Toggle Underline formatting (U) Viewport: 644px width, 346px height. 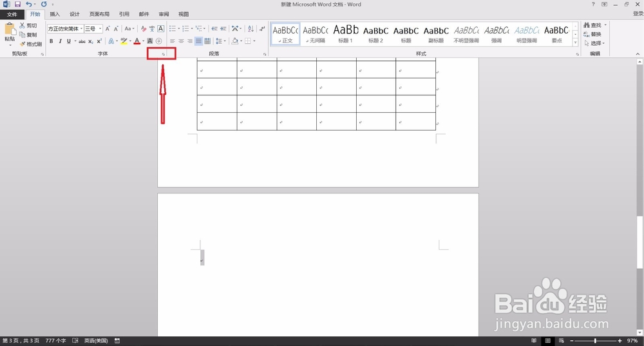click(69, 41)
